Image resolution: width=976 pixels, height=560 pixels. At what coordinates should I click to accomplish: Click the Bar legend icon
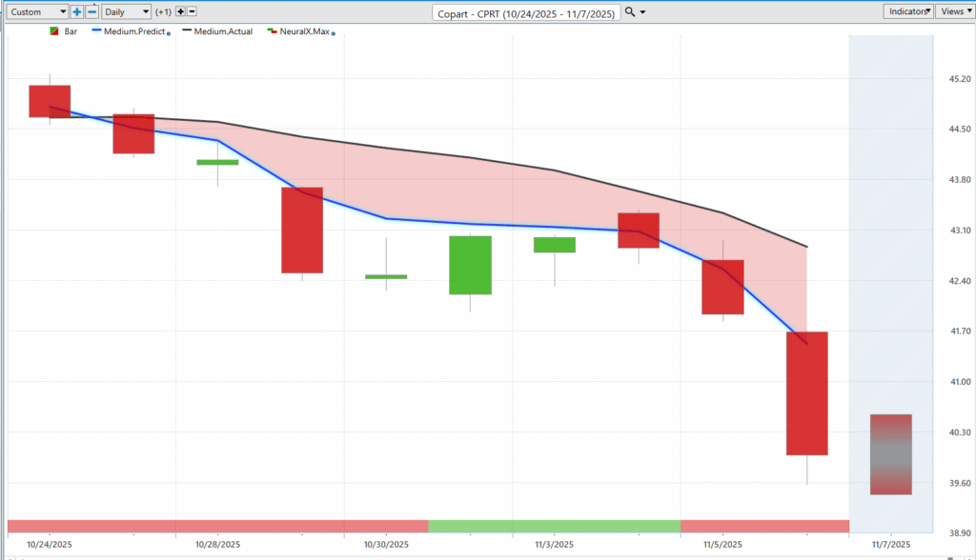coord(53,31)
